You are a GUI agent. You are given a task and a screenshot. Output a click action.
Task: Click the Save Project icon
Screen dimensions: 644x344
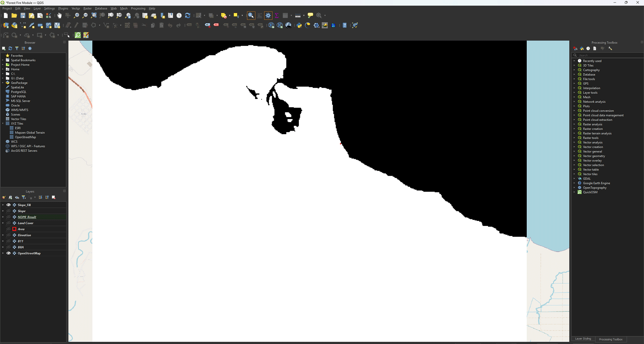(23, 15)
